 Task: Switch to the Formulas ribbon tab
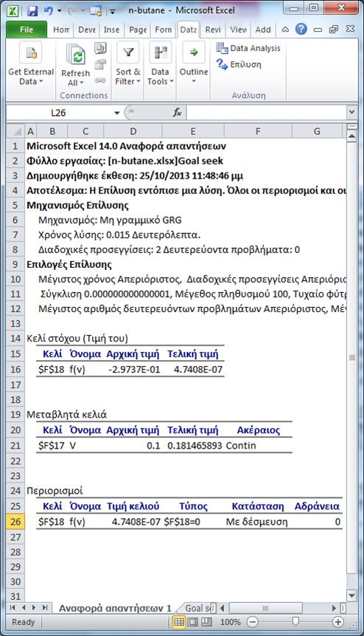163,30
